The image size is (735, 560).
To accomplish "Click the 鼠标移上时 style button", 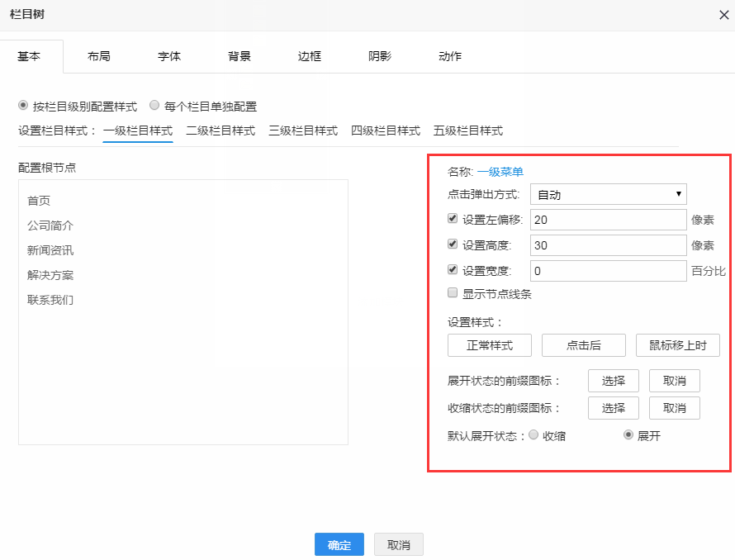I will [x=678, y=345].
